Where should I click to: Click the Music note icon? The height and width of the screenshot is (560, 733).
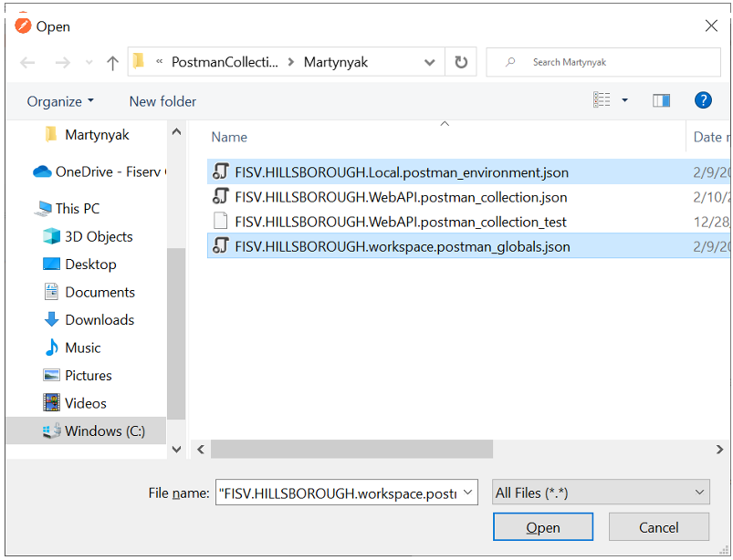tap(51, 347)
